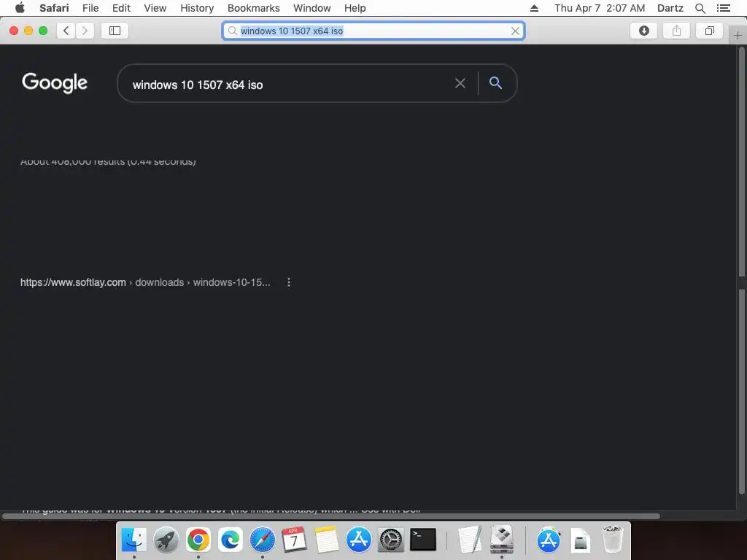Open a new Safari tab

(x=738, y=35)
